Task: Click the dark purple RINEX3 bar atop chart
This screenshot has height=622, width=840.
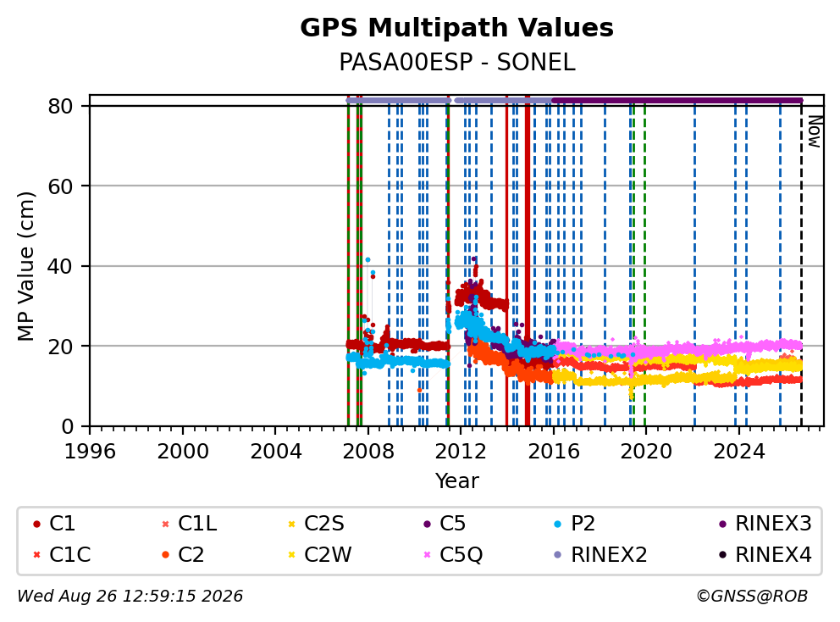Action: coord(677,100)
